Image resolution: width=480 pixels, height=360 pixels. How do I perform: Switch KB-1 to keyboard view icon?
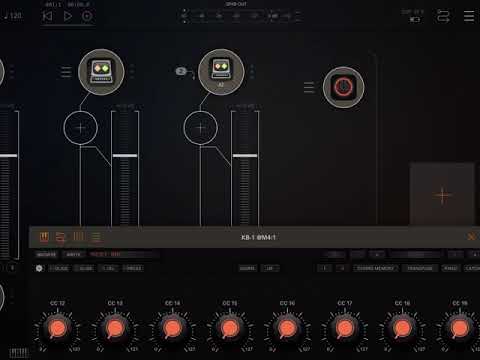click(44, 237)
